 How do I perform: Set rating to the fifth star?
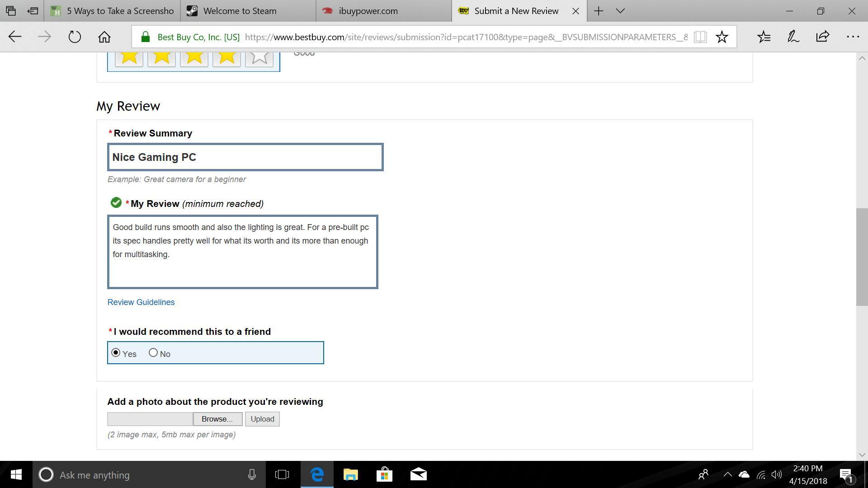(259, 58)
